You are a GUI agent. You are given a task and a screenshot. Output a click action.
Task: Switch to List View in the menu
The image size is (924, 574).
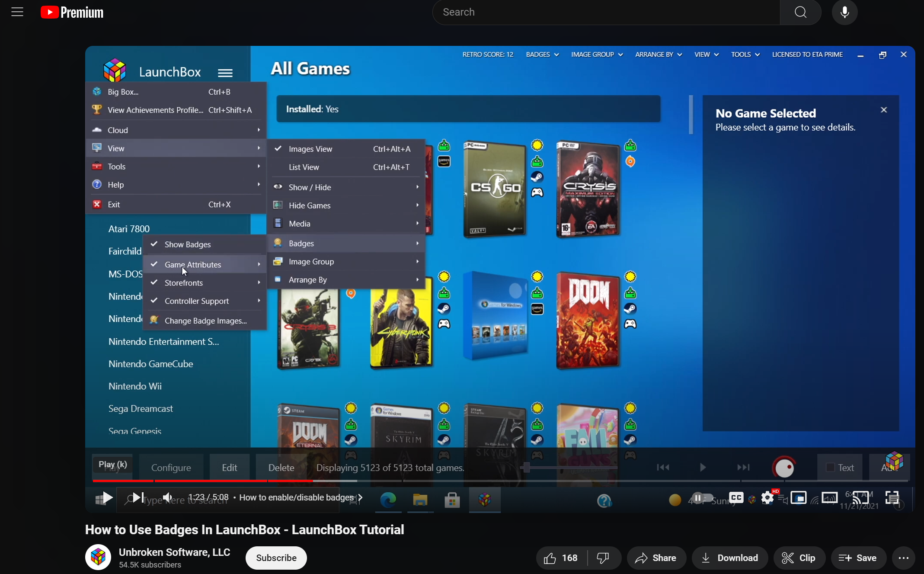pos(346,167)
